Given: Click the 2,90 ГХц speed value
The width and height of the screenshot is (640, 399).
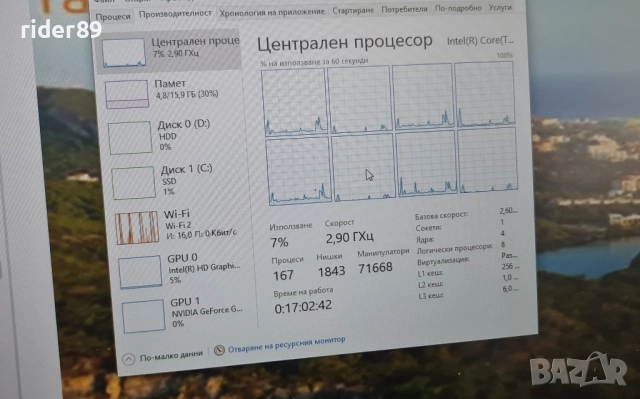Looking at the screenshot, I should (350, 237).
